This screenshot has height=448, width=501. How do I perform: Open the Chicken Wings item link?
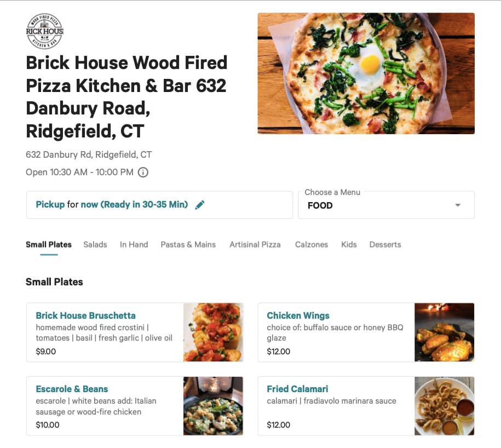tap(298, 315)
